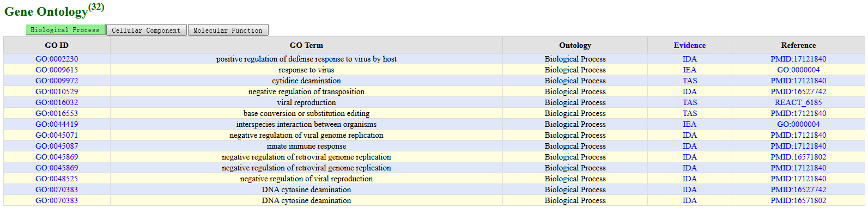Select the 'innate immune response' term
Screen dimensions: 868x208
click(306, 146)
